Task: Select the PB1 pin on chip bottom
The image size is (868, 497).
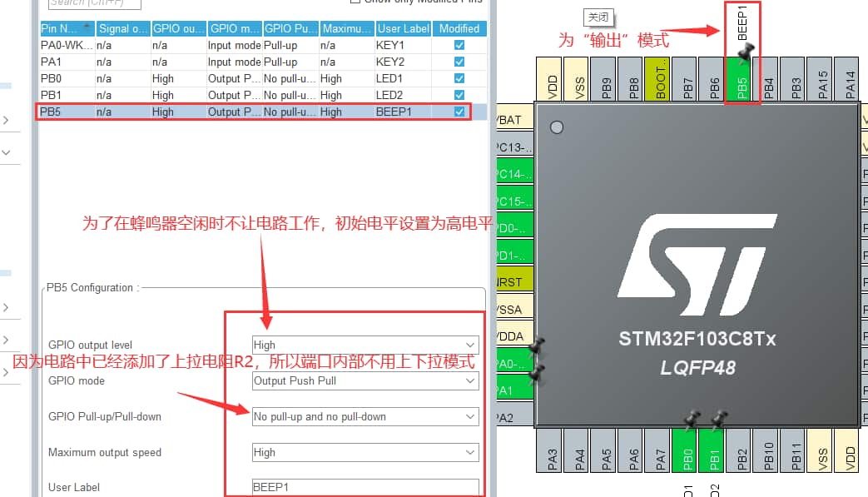Action: coord(715,455)
